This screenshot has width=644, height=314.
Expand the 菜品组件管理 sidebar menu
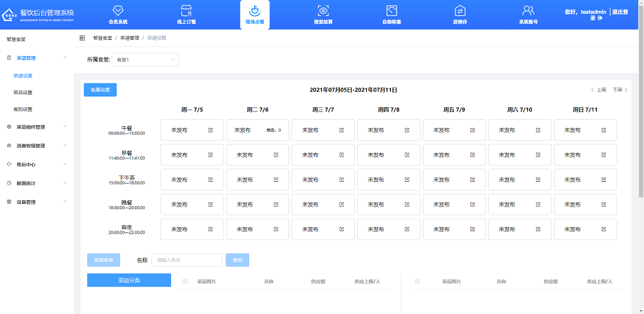38,127
